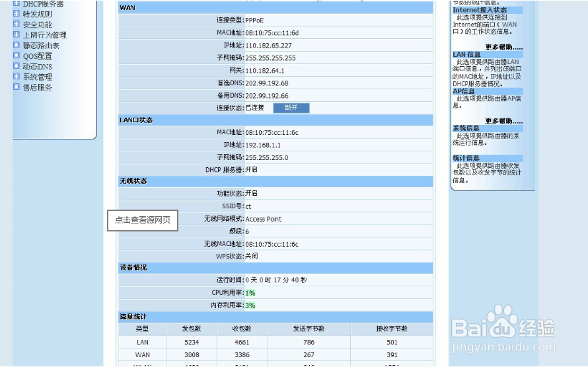Click the square icon beside 动态DNS
Screen dimensions: 588x367
click(16, 66)
